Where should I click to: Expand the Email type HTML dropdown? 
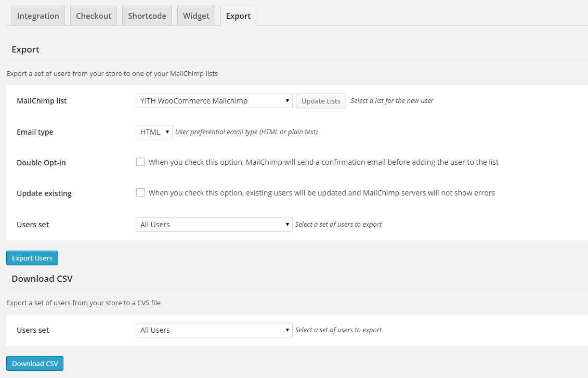point(154,132)
